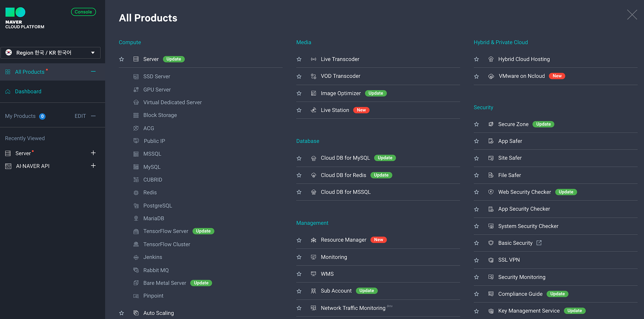Open Server from Recently Viewed
This screenshot has width=644, height=319.
pyautogui.click(x=23, y=153)
